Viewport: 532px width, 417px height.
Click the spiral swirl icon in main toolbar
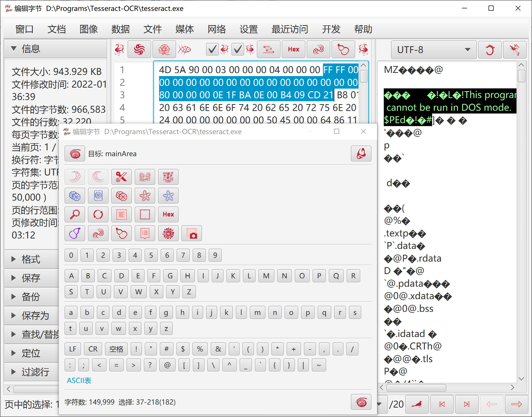coord(139,49)
